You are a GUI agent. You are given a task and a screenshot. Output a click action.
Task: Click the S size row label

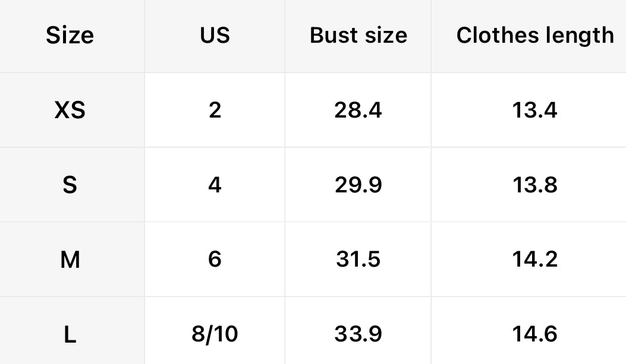(x=70, y=185)
